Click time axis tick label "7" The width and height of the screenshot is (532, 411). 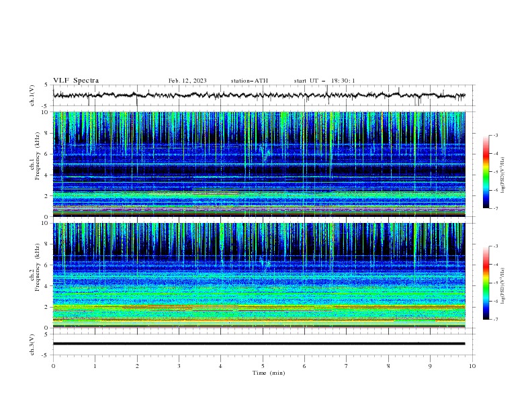(x=347, y=366)
